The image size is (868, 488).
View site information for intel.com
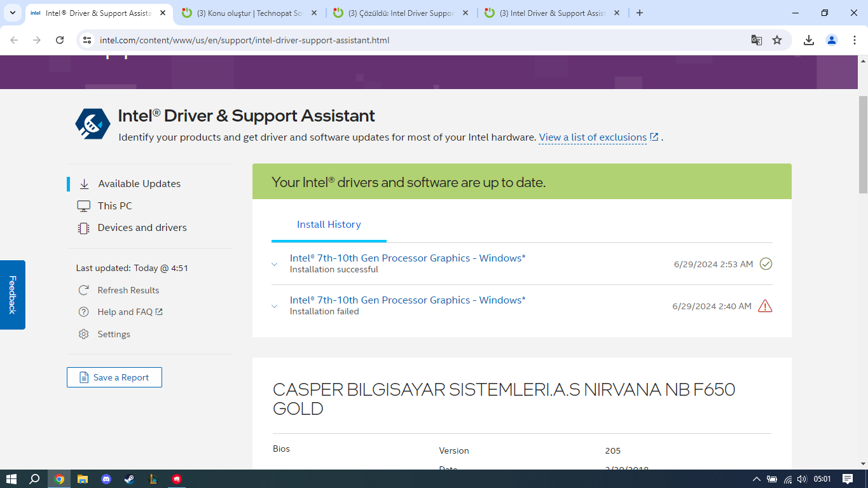click(88, 40)
